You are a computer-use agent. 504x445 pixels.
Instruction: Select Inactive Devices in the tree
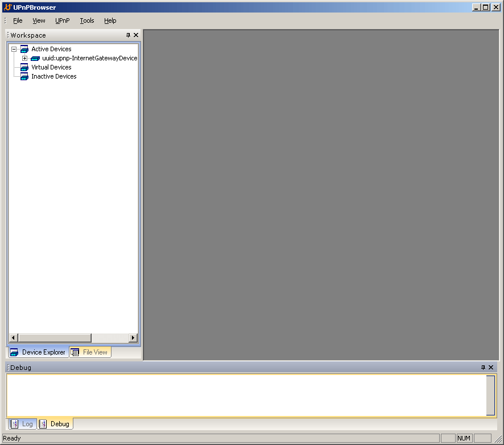[54, 76]
